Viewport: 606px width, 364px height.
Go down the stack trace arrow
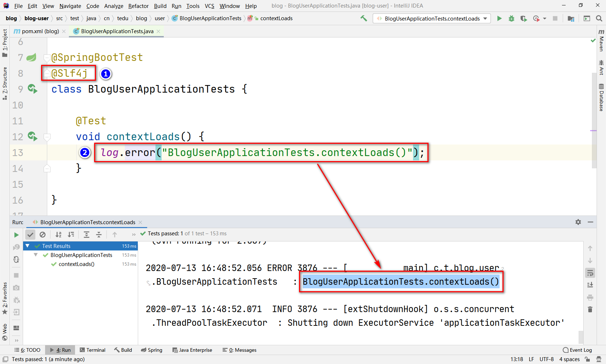(x=590, y=261)
